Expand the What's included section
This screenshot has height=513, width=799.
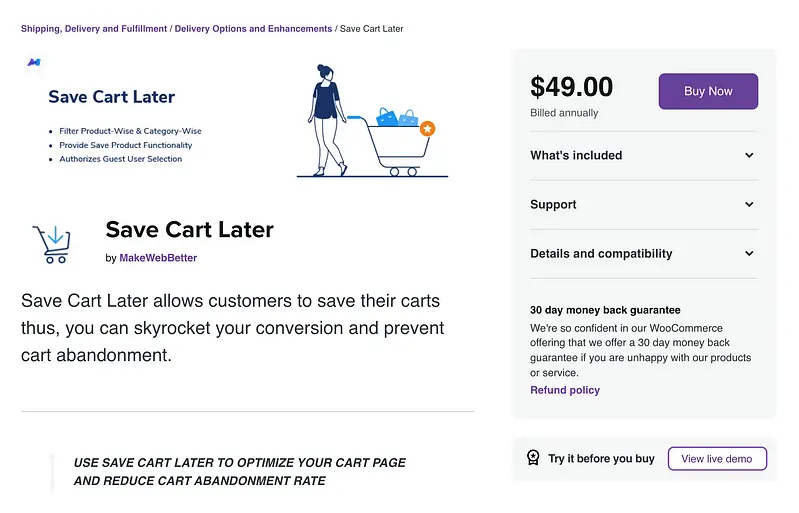click(576, 155)
